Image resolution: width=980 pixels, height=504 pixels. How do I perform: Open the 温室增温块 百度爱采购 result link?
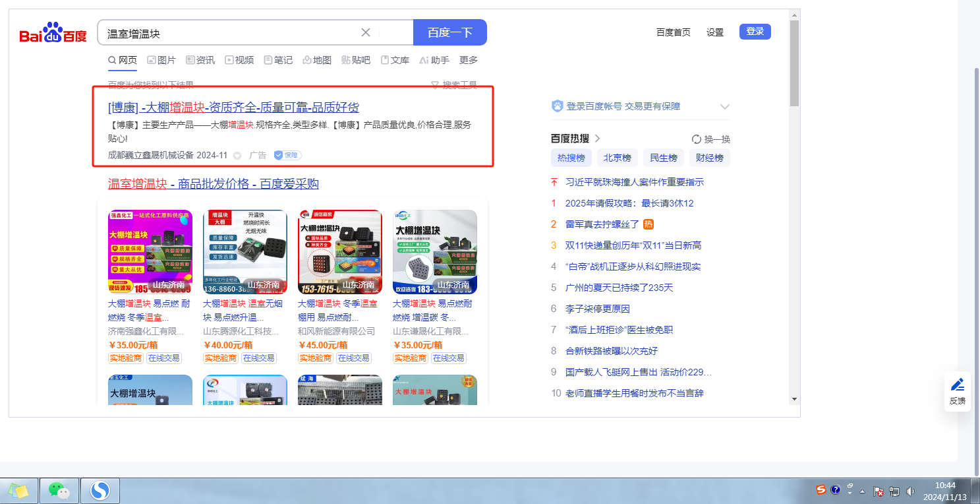(x=213, y=183)
